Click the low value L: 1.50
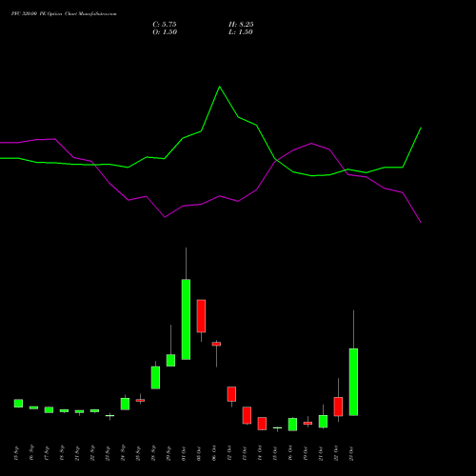Viewport: 476px width, 476px height. pos(241,32)
